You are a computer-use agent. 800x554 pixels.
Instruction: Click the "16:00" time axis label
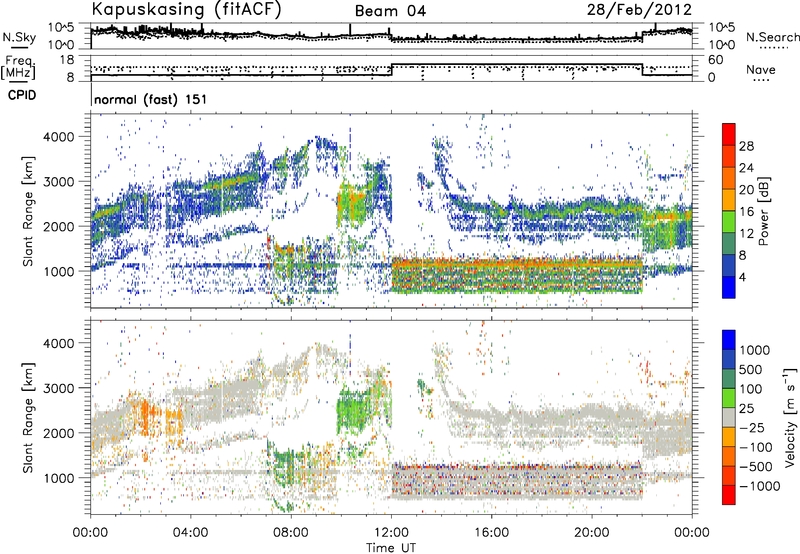click(492, 533)
